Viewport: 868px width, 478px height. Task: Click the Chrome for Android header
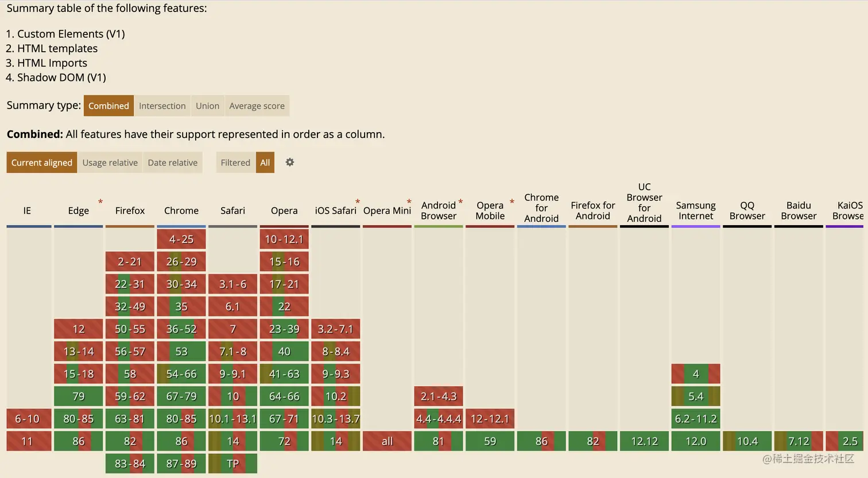coord(541,207)
